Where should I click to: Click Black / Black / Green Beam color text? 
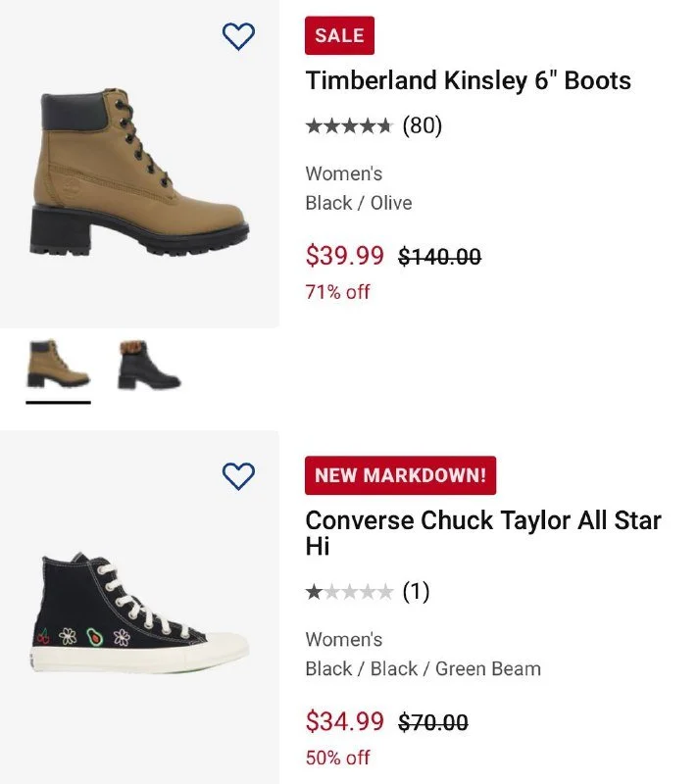pos(423,668)
